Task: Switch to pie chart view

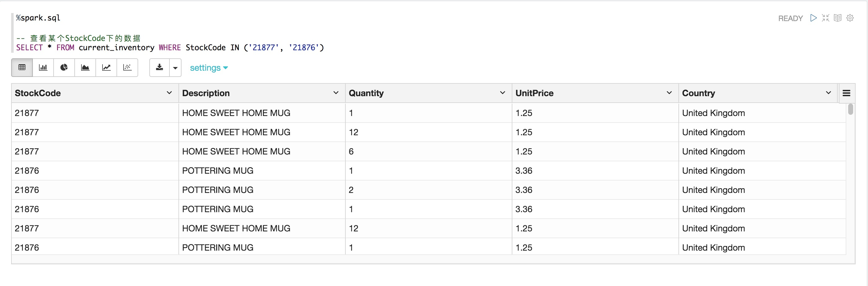Action: pyautogui.click(x=64, y=67)
